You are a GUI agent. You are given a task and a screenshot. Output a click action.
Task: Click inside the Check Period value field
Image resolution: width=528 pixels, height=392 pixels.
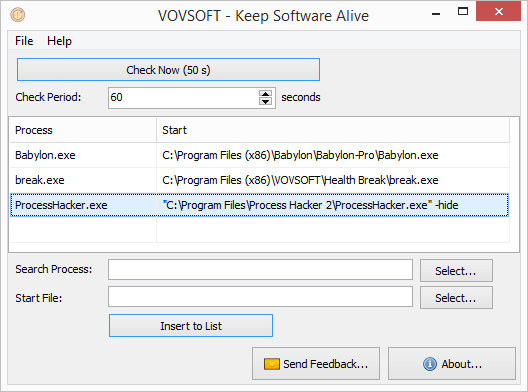click(x=184, y=98)
